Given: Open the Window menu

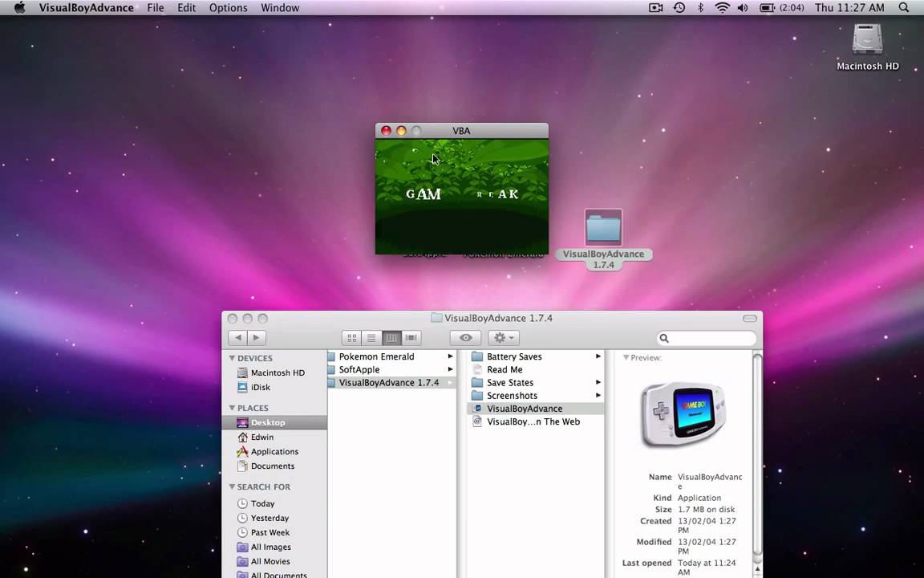Looking at the screenshot, I should [x=280, y=8].
